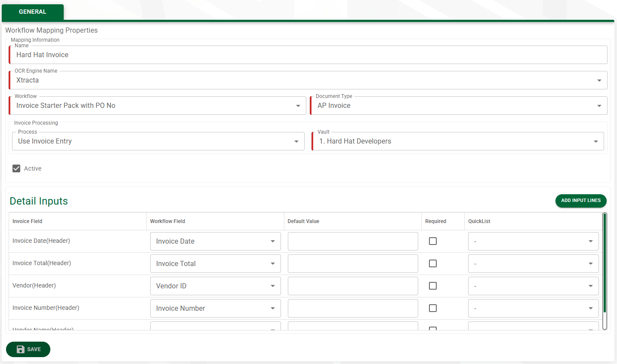Click the Invoice Number(Header) cell text

(x=46, y=308)
